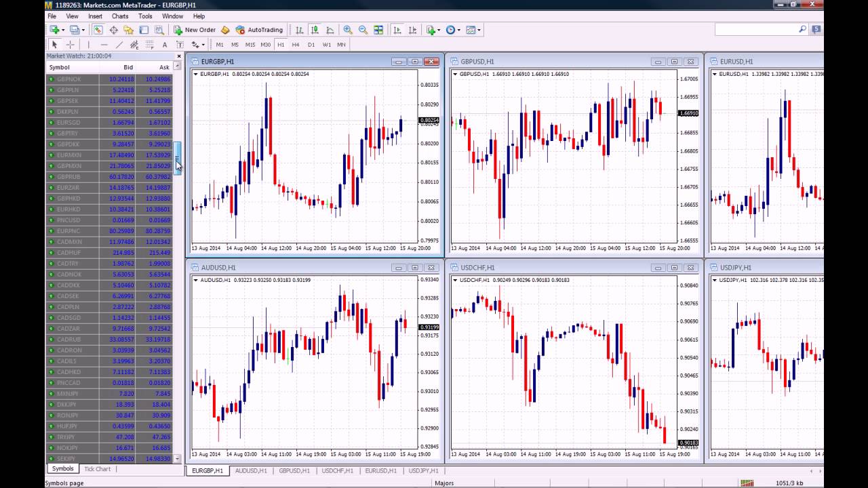Switch timeframe to M15
This screenshot has width=868, height=488.
250,45
